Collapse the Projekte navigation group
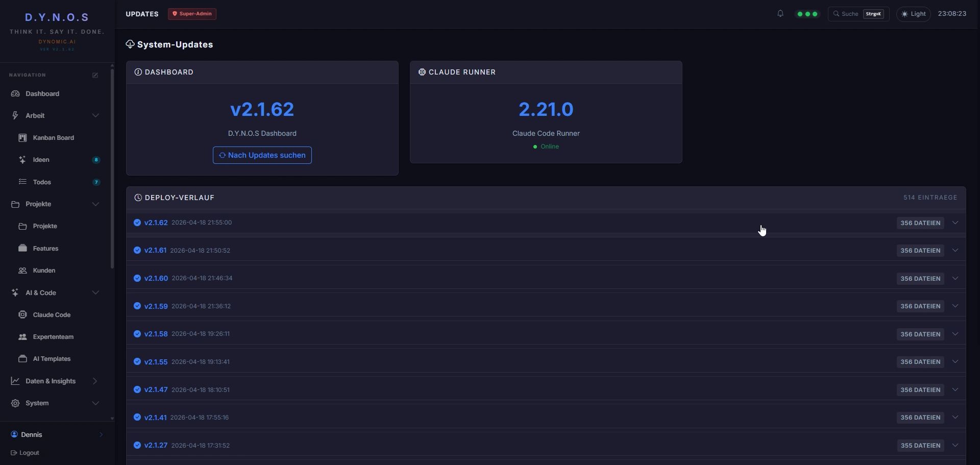The height and width of the screenshot is (465, 980). [x=95, y=204]
